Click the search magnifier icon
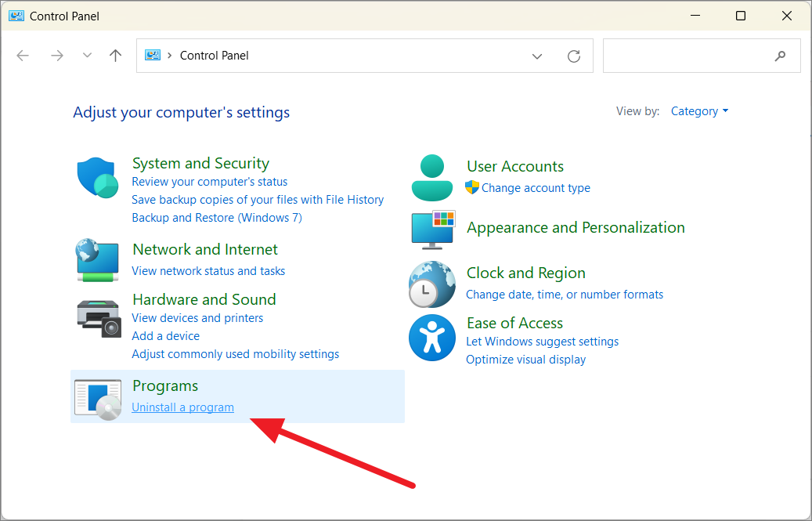Screen dimensions: 812x521 click(x=780, y=56)
